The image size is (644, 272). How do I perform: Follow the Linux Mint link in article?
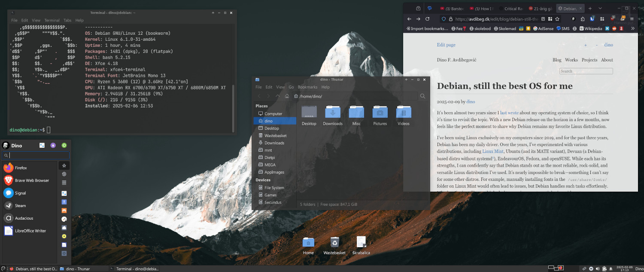pos(493,151)
